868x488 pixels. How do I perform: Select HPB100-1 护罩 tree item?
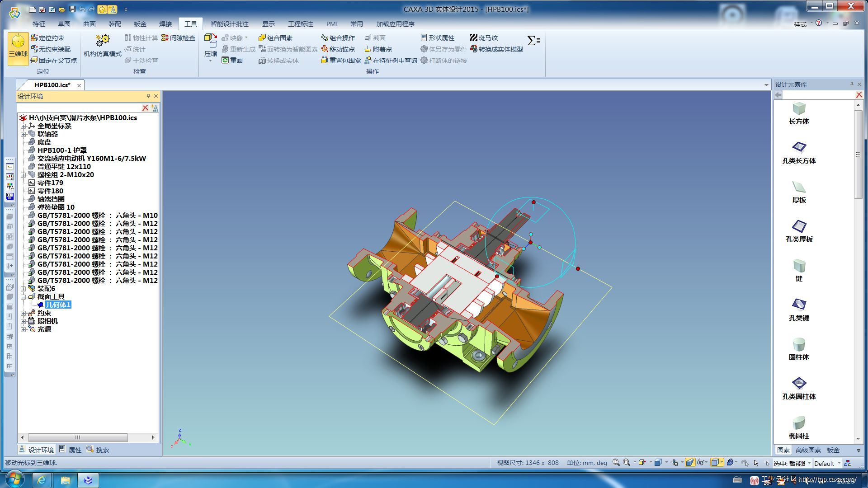(62, 150)
